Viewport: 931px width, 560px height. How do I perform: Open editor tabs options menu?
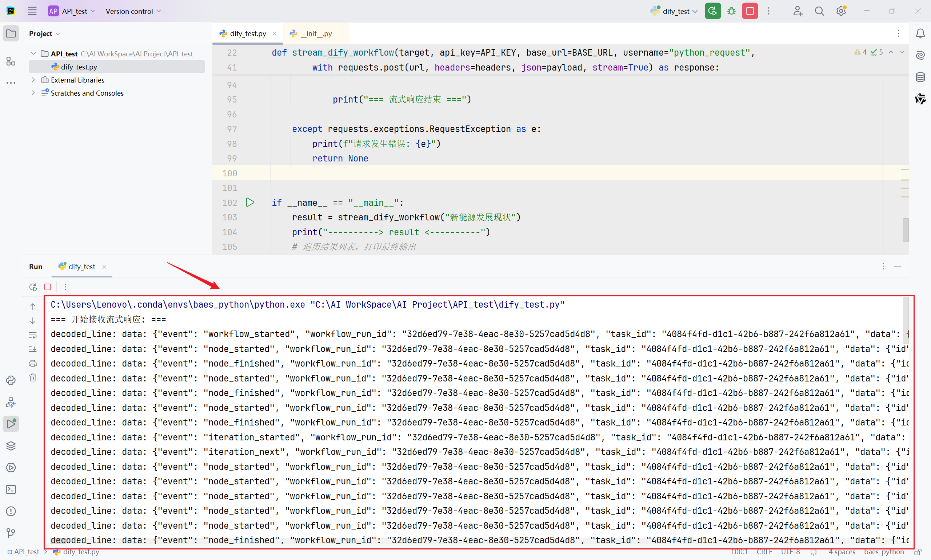point(899,33)
